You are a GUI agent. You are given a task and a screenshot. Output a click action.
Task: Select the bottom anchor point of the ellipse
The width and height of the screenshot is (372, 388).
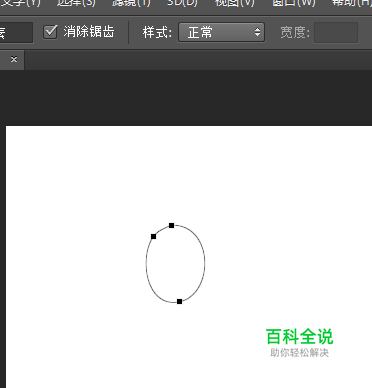[x=179, y=301]
